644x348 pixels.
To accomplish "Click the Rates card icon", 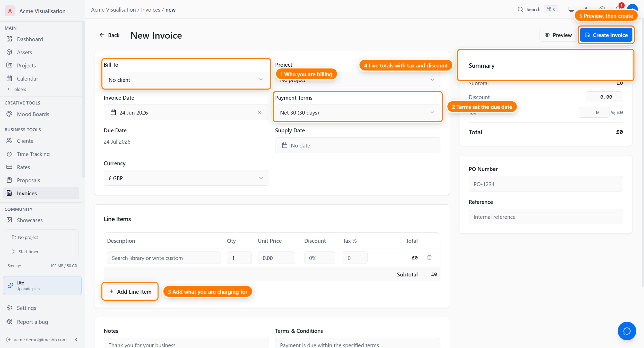I will pyautogui.click(x=9, y=167).
